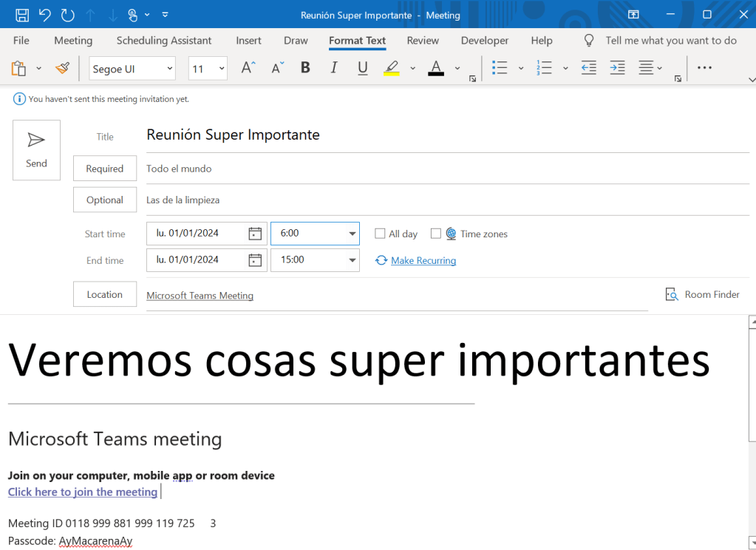
Task: Open the Insert ribbon tab
Action: [x=248, y=41]
